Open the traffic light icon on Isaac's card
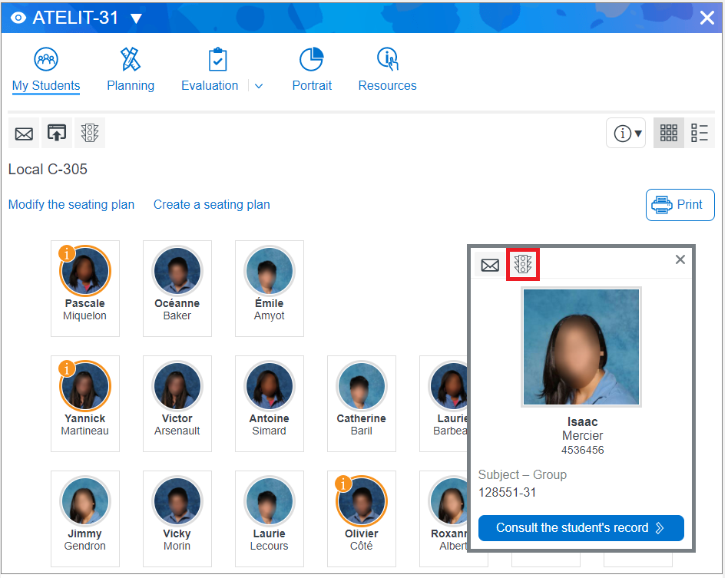Image resolution: width=728 pixels, height=578 pixels. (x=523, y=265)
